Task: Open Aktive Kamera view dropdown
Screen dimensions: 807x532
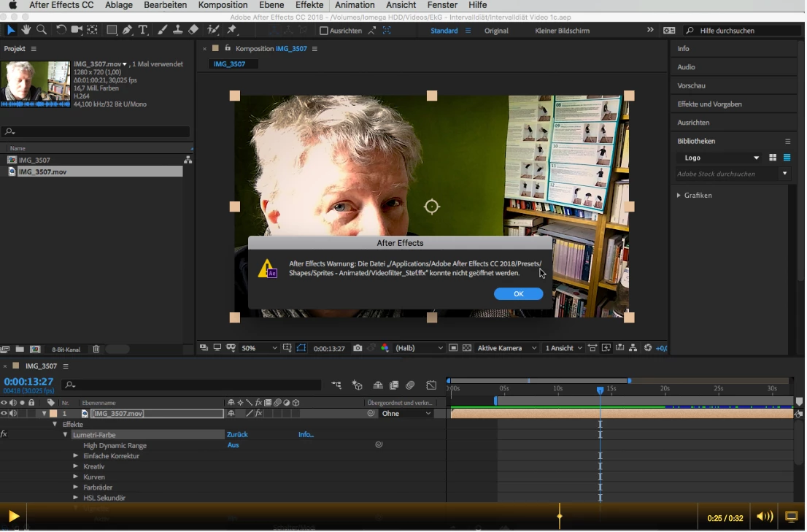Action: pyautogui.click(x=507, y=348)
